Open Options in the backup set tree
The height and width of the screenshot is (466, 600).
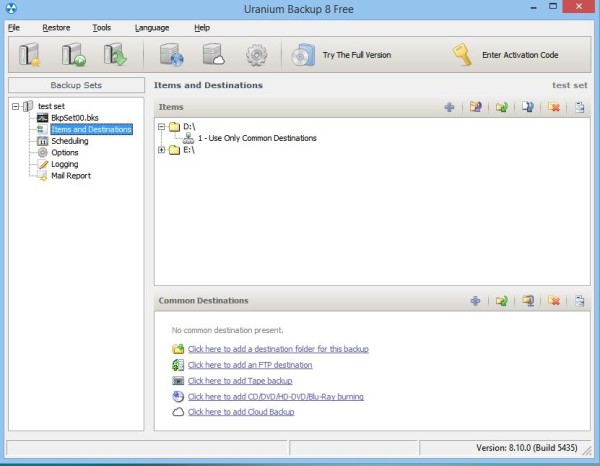pyautogui.click(x=65, y=153)
